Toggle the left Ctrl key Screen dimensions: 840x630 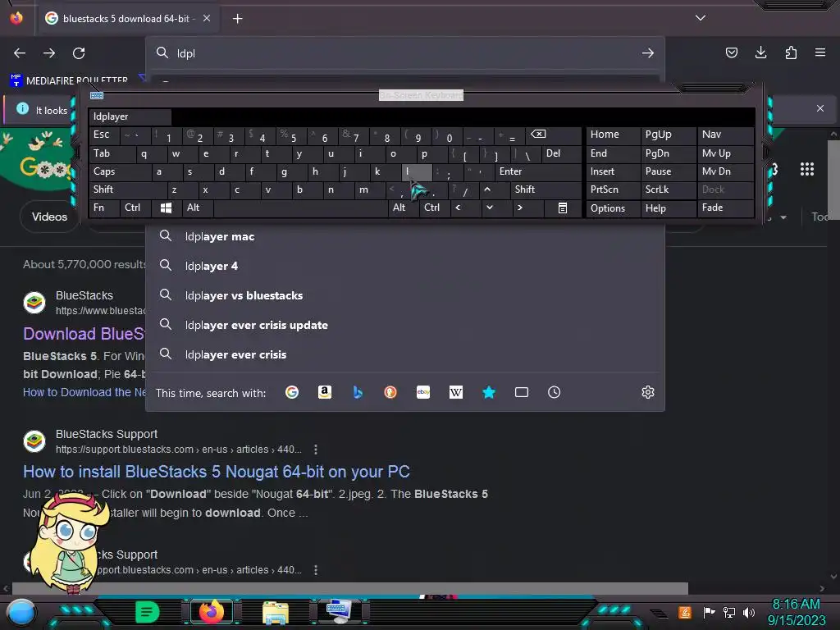(135, 208)
